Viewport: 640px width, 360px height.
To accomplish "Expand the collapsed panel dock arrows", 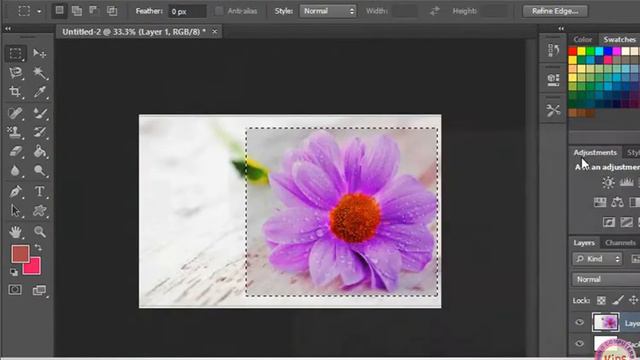I will point(561,29).
